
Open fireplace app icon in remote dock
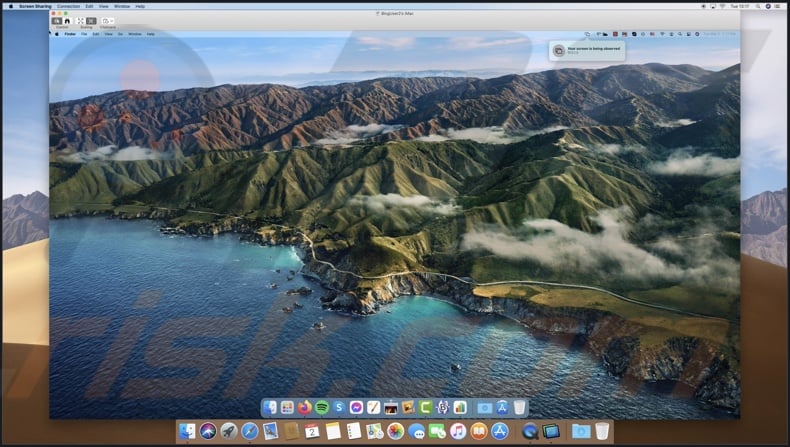click(x=390, y=407)
